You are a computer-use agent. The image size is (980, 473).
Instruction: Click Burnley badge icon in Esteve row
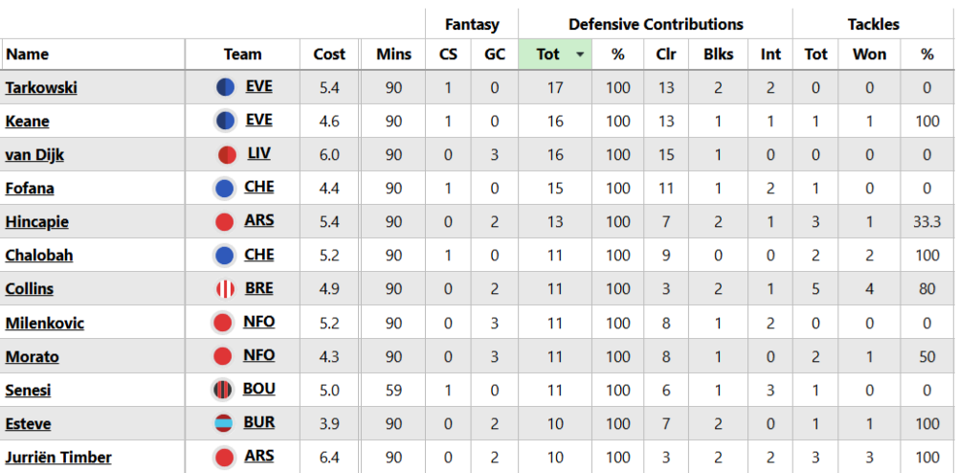point(224,423)
